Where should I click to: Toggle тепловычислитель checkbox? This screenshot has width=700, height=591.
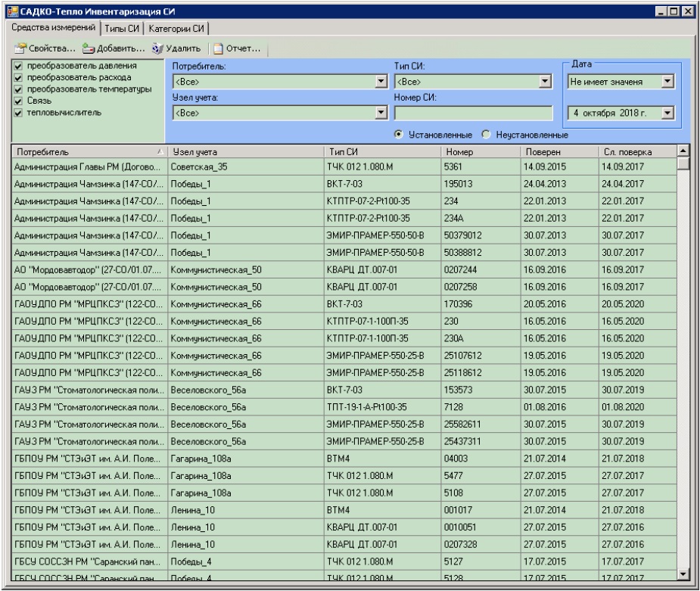(18, 113)
